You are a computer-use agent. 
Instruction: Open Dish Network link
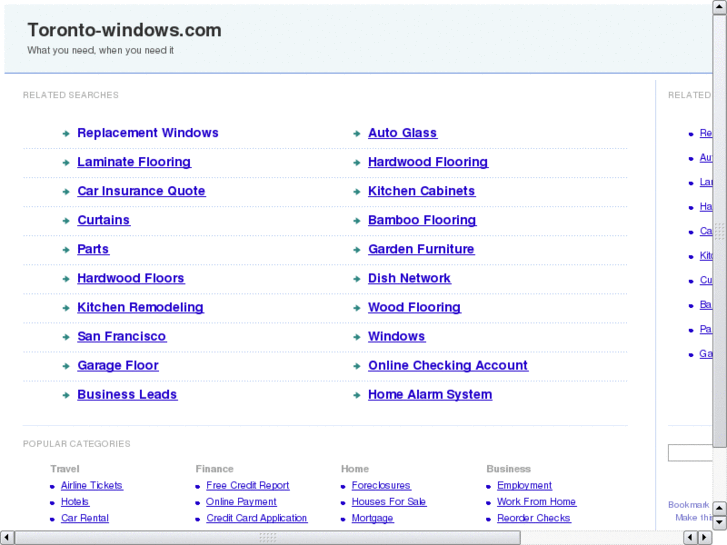click(409, 278)
